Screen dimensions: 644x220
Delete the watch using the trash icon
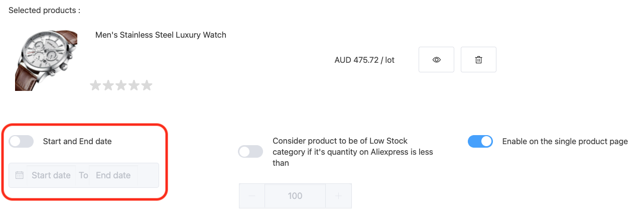[x=478, y=60]
